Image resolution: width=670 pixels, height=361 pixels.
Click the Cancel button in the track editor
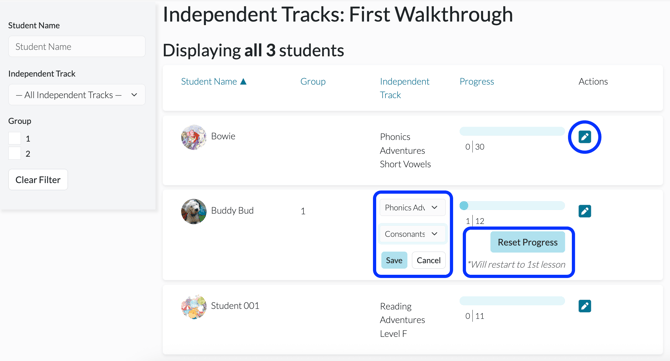[x=429, y=260]
